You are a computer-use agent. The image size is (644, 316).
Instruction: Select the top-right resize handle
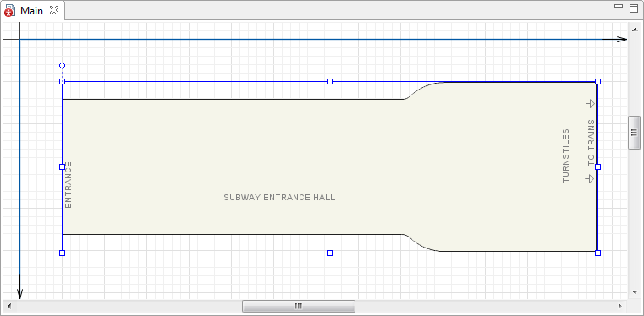pyautogui.click(x=598, y=82)
